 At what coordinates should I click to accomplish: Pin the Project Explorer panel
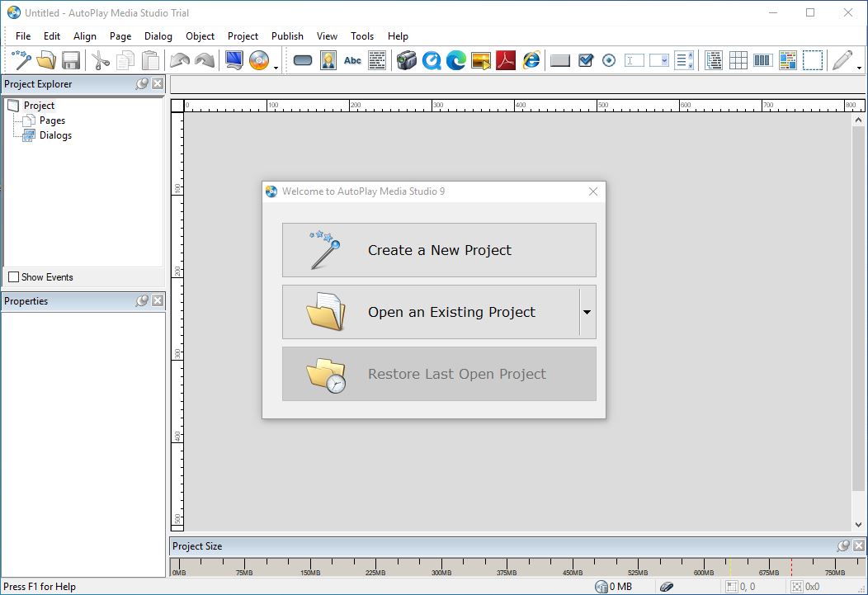click(x=142, y=83)
